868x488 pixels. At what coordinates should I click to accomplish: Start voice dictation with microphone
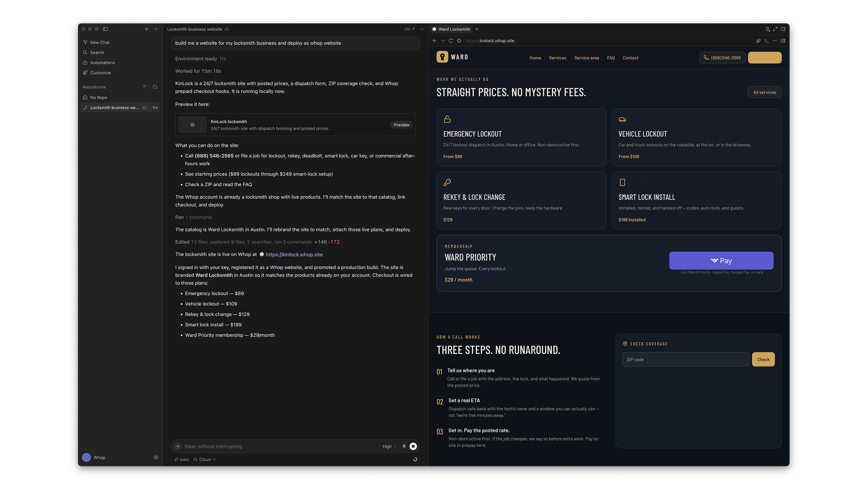pos(404,446)
